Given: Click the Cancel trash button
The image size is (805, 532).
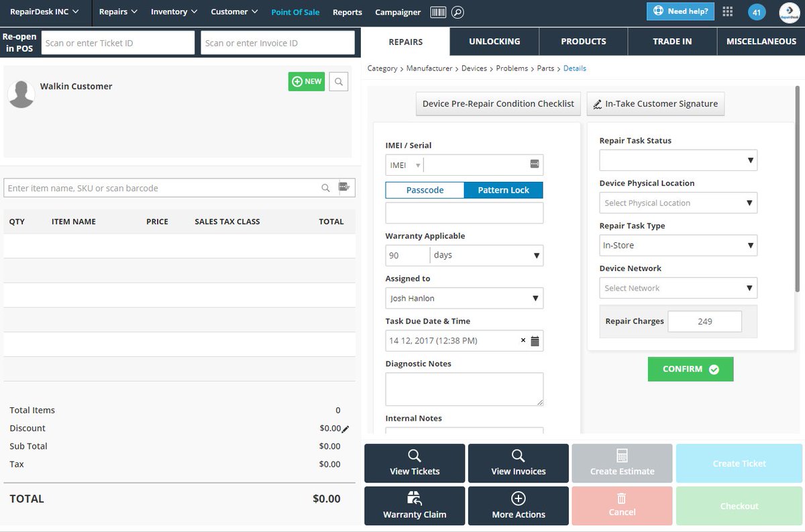Looking at the screenshot, I should click(x=622, y=506).
